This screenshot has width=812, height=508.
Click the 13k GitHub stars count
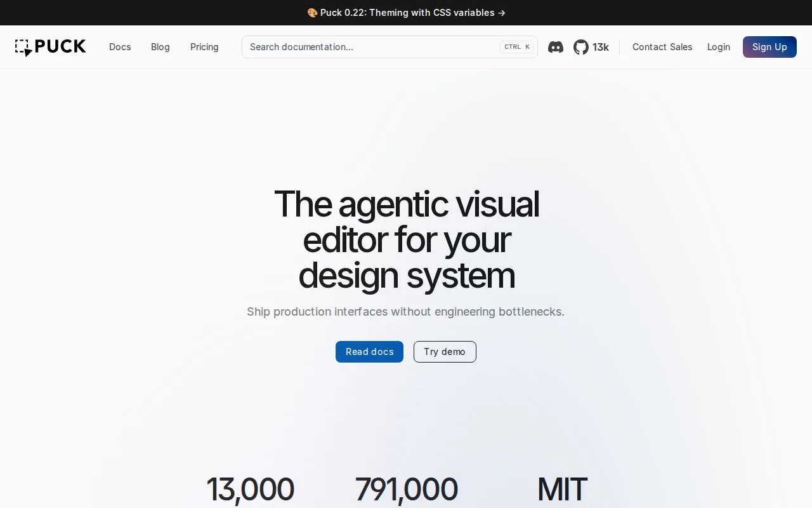(x=601, y=47)
